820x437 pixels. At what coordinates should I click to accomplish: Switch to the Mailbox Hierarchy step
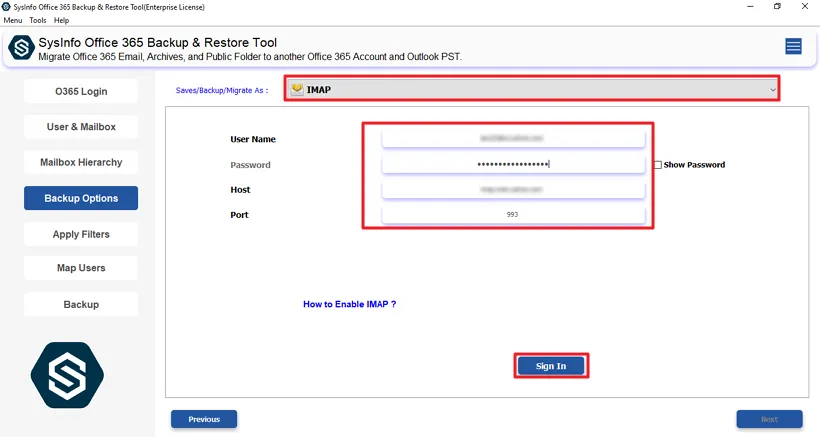pos(81,163)
